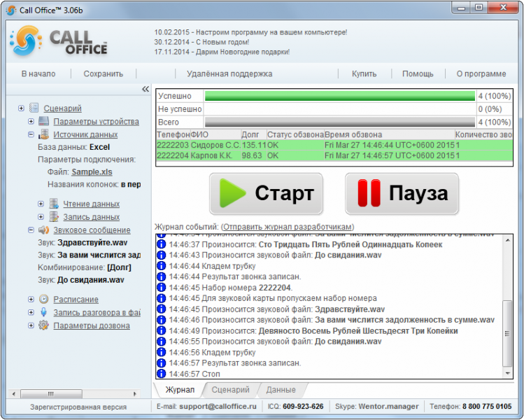524x420 pixels.
Task: Click the log scrollbar up arrow
Action: 507,240
